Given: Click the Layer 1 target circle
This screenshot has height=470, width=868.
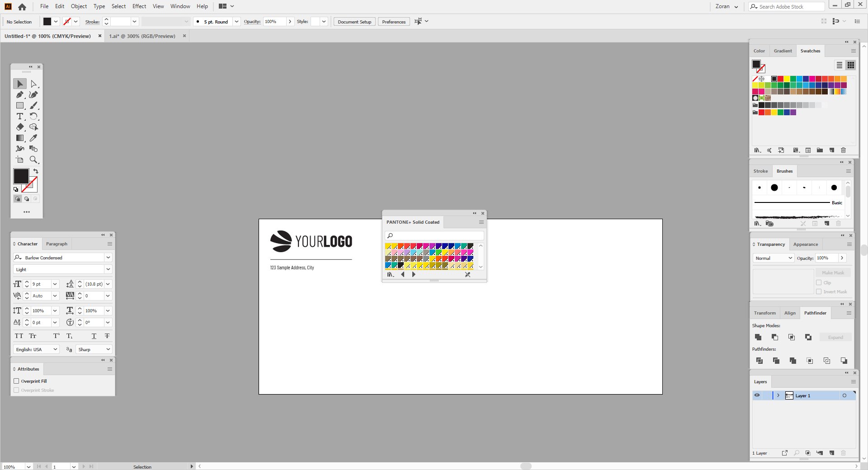Looking at the screenshot, I should click(844, 395).
